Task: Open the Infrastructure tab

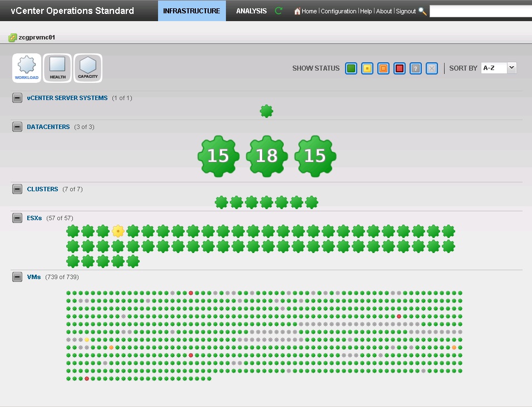Action: tap(191, 11)
